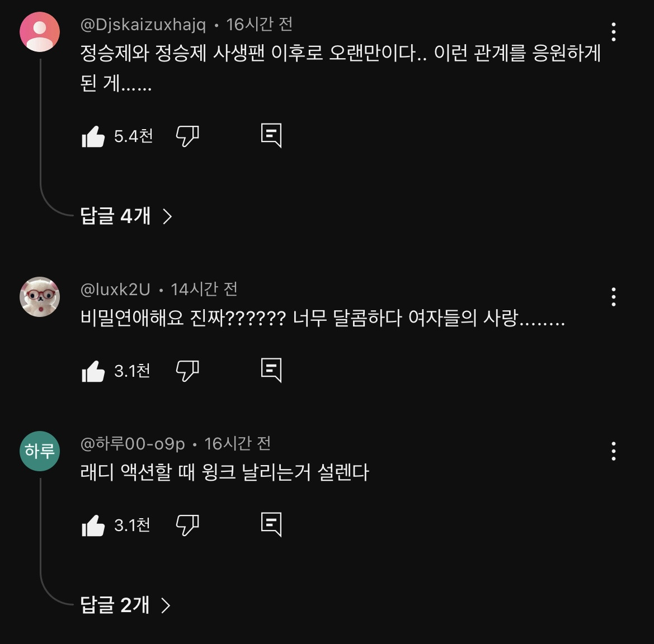
Task: Reply to @Djskaizuxhajq's comment via reply icon
Action: coord(271,135)
